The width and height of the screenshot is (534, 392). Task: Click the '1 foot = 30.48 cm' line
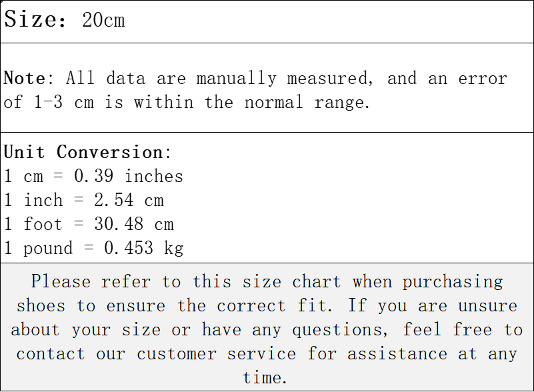[89, 224]
